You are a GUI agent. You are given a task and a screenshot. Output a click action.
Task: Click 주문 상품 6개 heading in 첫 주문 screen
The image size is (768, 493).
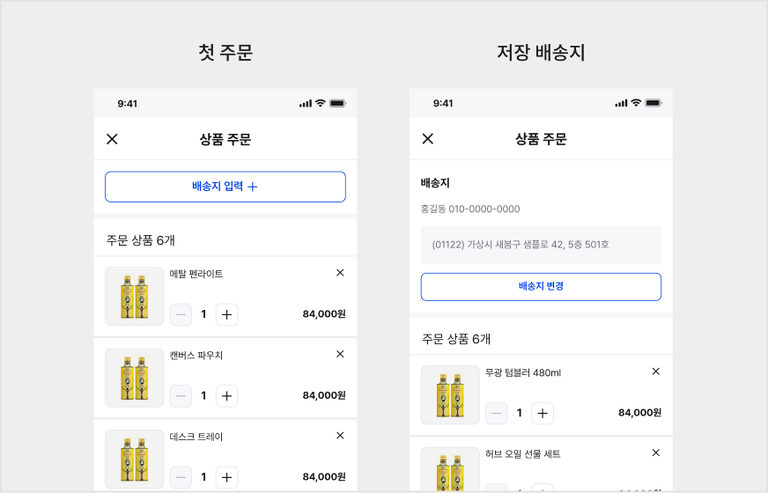pyautogui.click(x=141, y=240)
